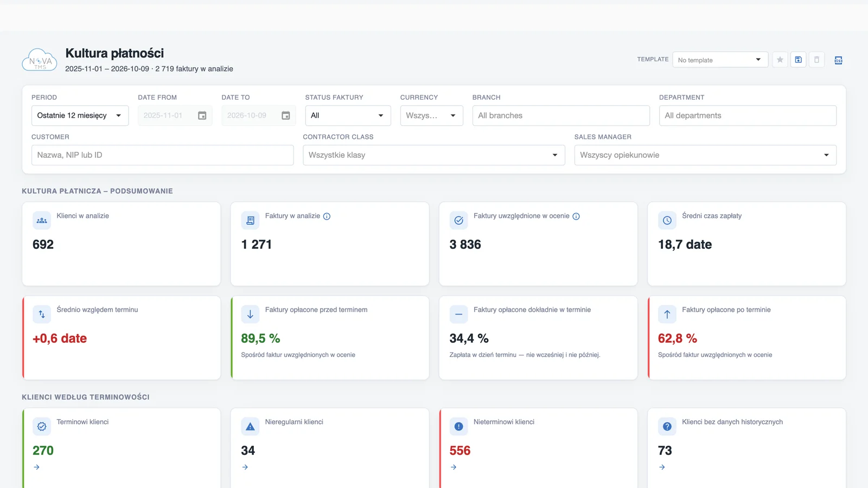
Task: Click the Department field All departments
Action: tap(748, 115)
